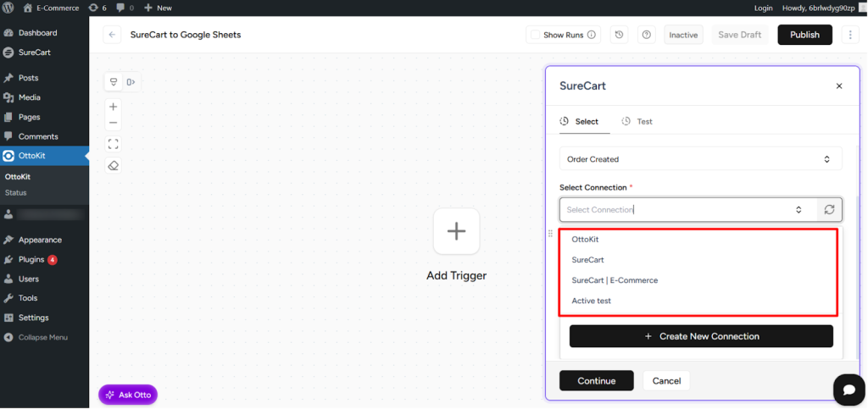Click the fit-to-screen canvas icon
This screenshot has height=409, width=868.
(114, 144)
